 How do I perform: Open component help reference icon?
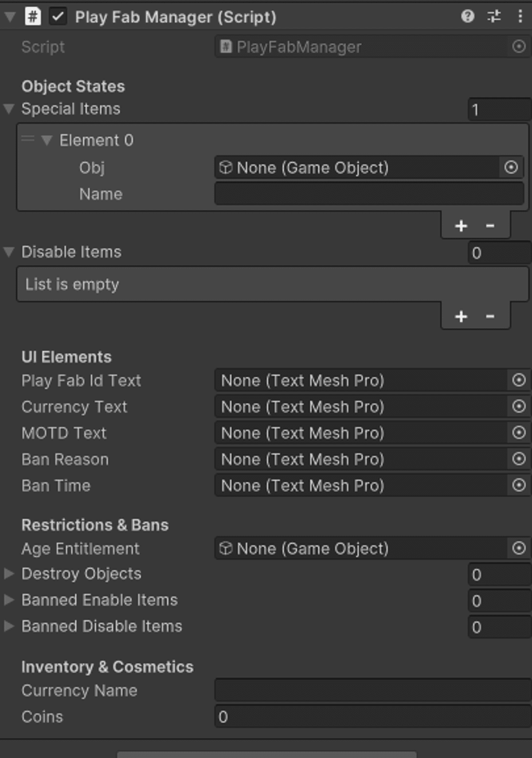tap(468, 17)
